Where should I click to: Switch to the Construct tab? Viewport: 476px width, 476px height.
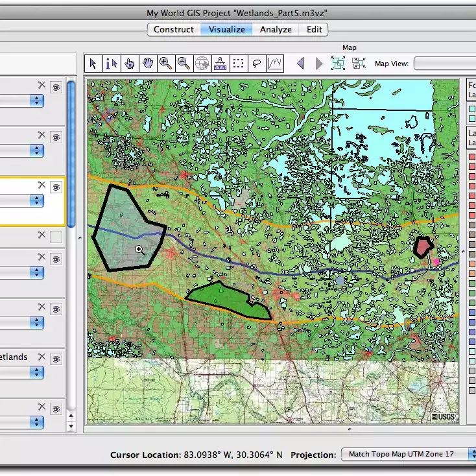(173, 29)
